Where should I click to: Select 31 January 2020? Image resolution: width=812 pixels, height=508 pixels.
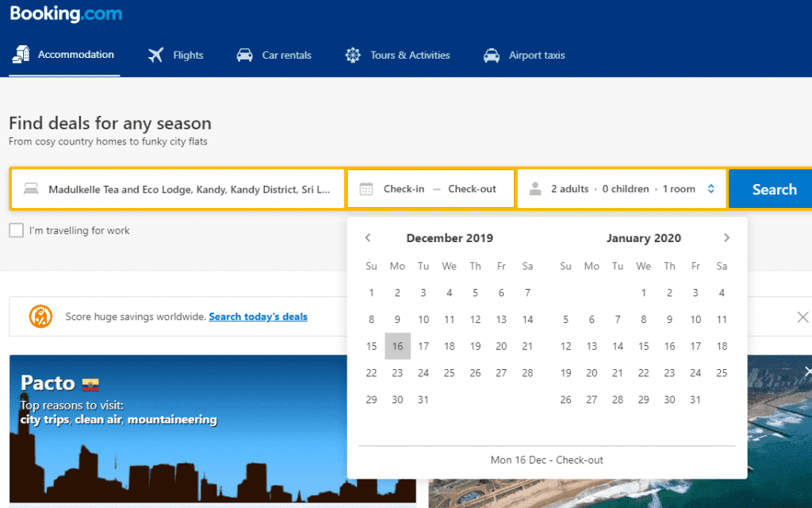pyautogui.click(x=695, y=400)
